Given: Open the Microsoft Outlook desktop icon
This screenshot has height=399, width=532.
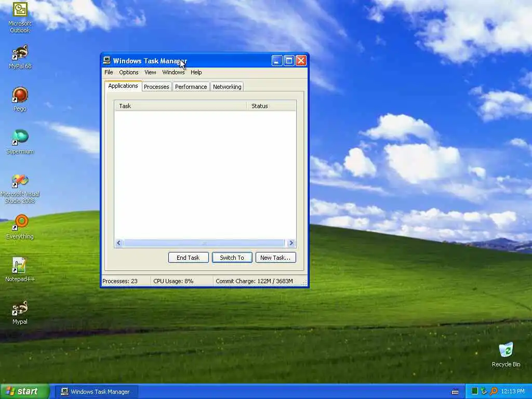Looking at the screenshot, I should coord(20,17).
